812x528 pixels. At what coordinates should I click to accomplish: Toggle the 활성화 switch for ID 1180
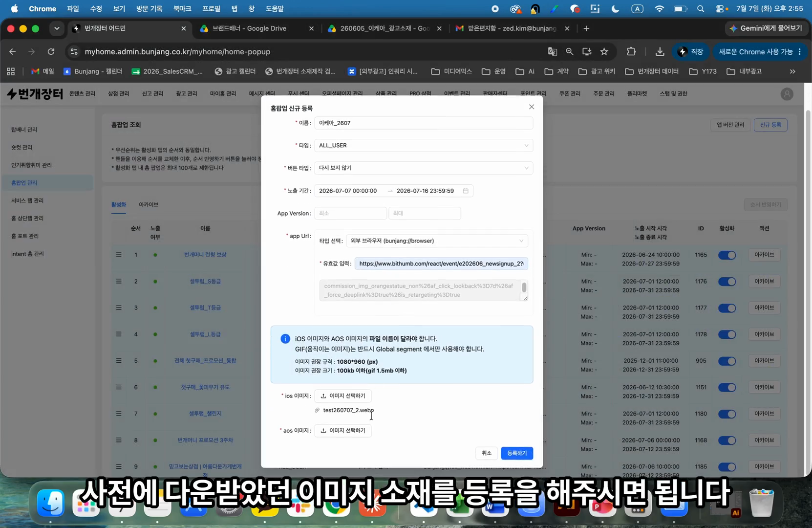coord(727,414)
